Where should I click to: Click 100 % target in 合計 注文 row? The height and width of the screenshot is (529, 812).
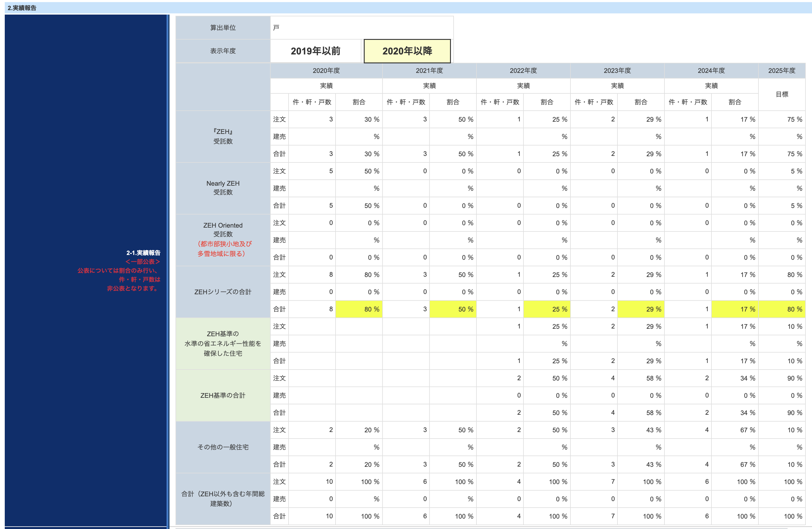click(x=782, y=482)
